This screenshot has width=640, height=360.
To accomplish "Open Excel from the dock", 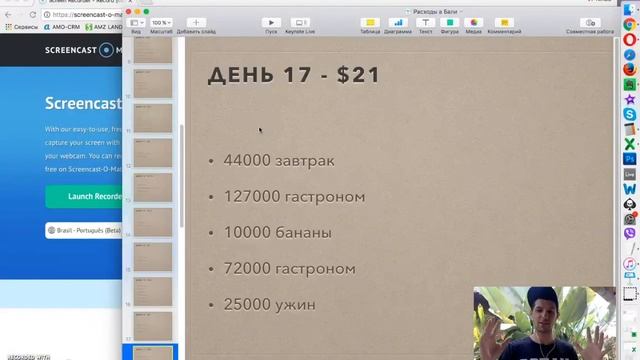I will tap(629, 144).
